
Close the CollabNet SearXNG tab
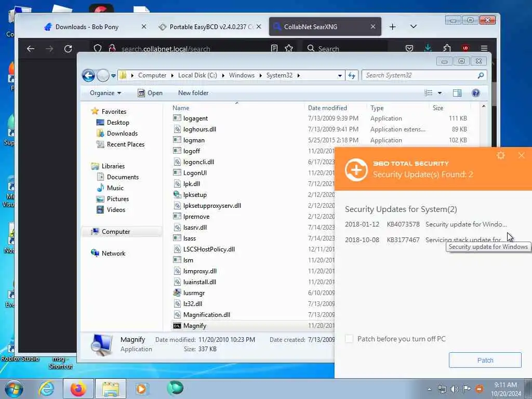(373, 27)
